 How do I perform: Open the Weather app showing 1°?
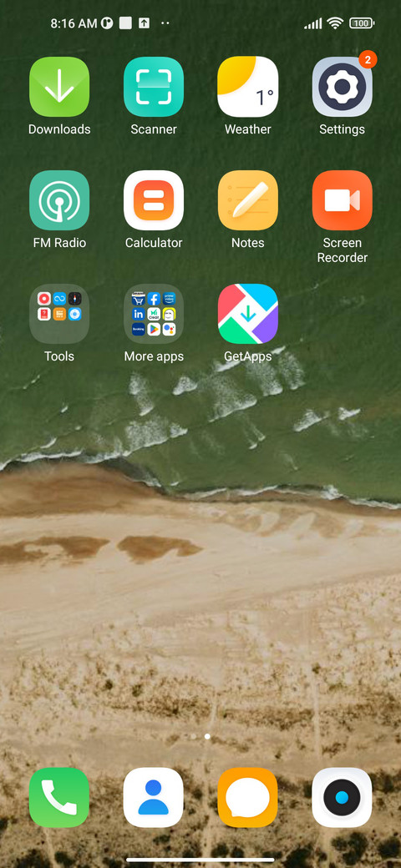coord(247,87)
